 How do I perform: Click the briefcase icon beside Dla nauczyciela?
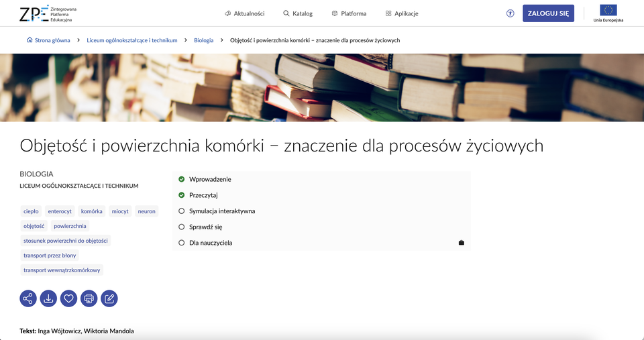click(461, 243)
